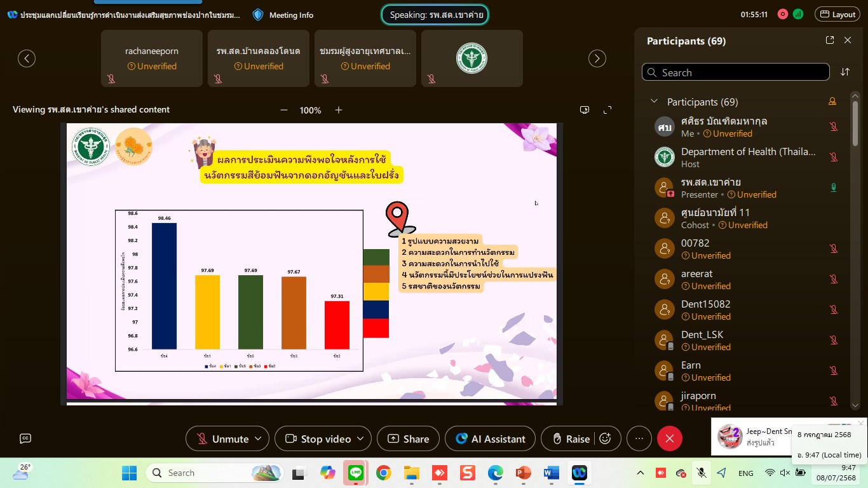Show next participant video thumbnails
The width and height of the screenshot is (868, 488).
tap(597, 58)
